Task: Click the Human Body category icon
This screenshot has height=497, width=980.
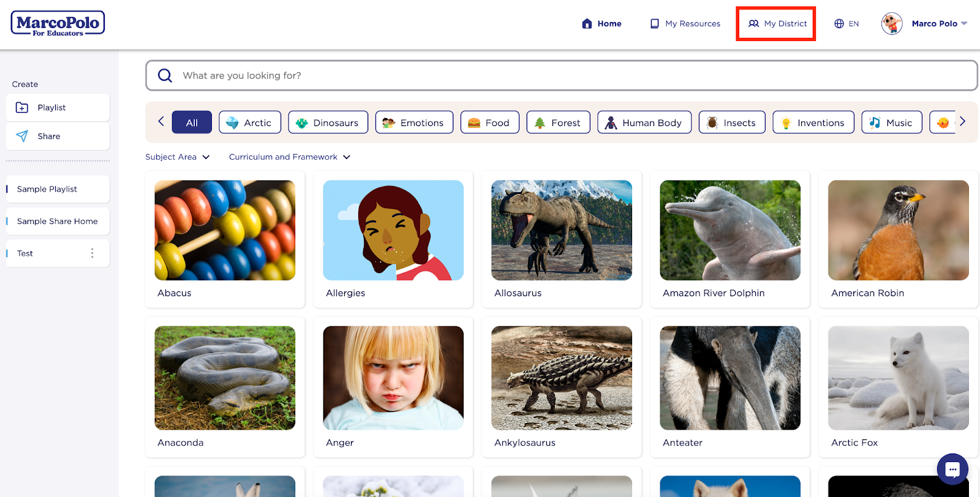Action: (x=611, y=122)
